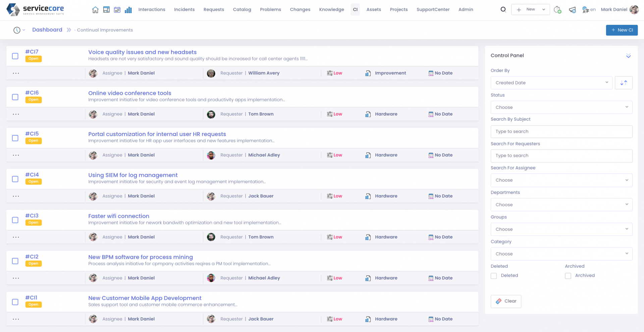
Task: Open the Created Date order dropdown
Action: point(551,83)
